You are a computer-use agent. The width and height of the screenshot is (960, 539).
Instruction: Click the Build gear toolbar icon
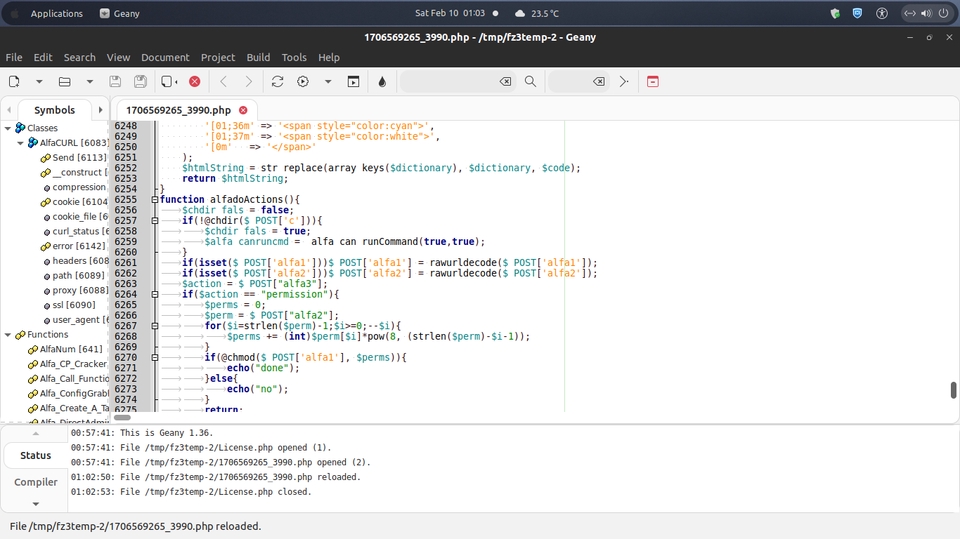[303, 81]
